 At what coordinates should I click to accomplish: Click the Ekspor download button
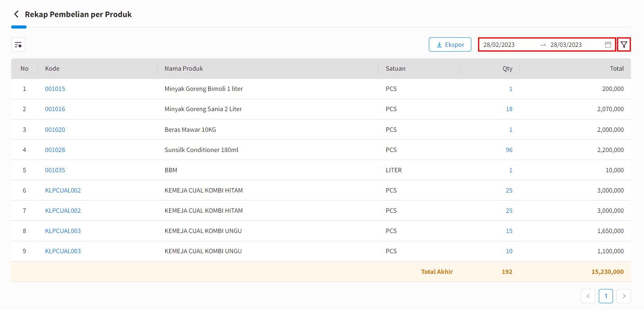coord(450,45)
